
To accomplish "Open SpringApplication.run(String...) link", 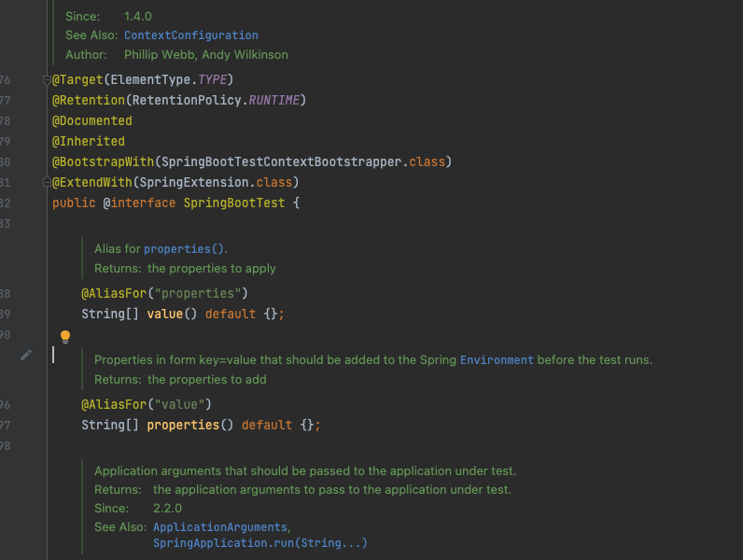I will (x=260, y=543).
